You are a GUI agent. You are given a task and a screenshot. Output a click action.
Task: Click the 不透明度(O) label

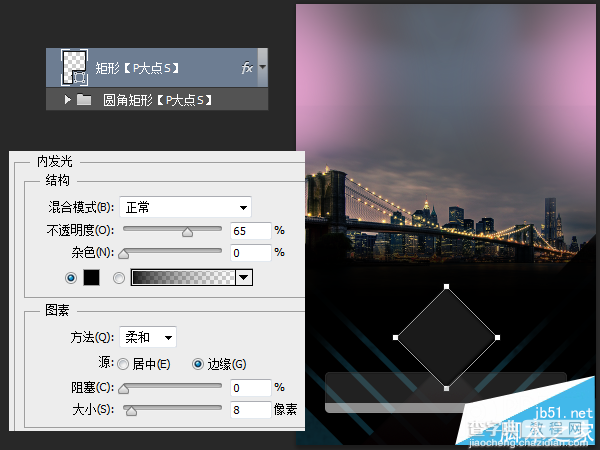pos(80,230)
